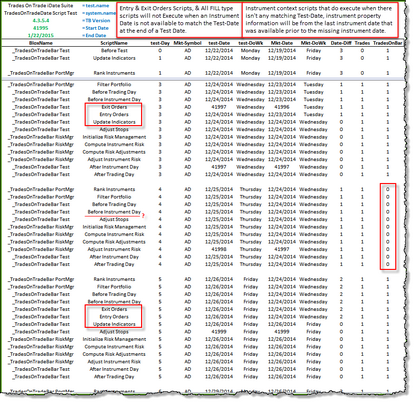This screenshot has width=415, height=403.
Task: Select the '=End Date' label cell
Action: point(94,35)
